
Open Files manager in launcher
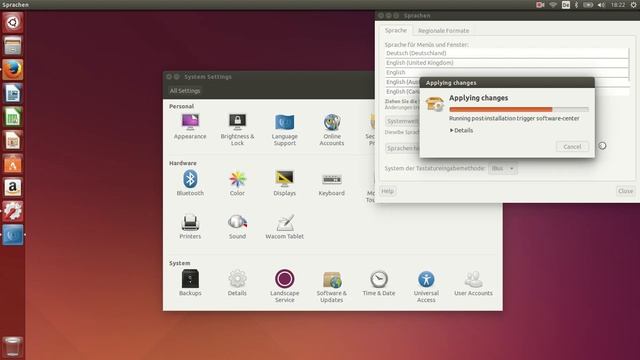tap(13, 46)
